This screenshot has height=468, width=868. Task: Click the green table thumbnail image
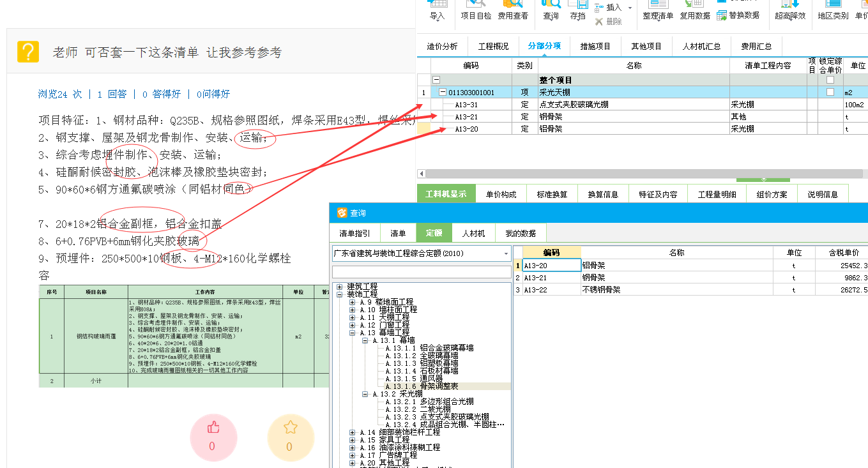[x=184, y=336]
